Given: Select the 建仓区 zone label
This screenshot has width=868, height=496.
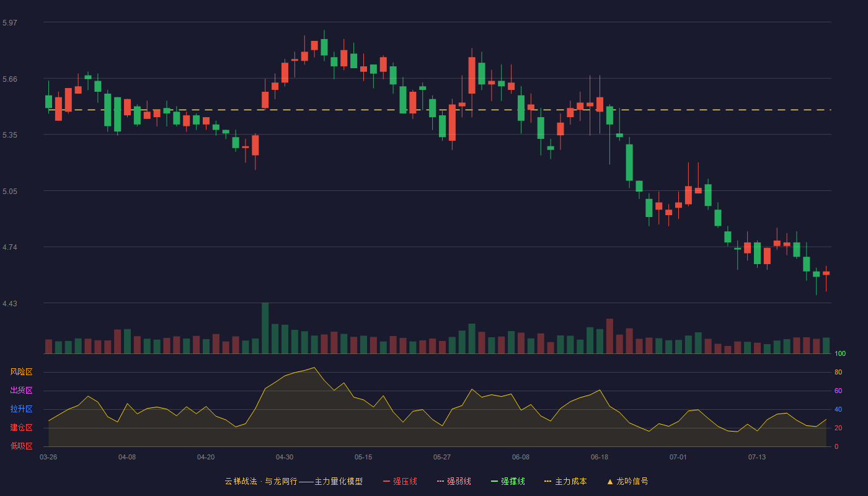Looking at the screenshot, I should [x=21, y=428].
